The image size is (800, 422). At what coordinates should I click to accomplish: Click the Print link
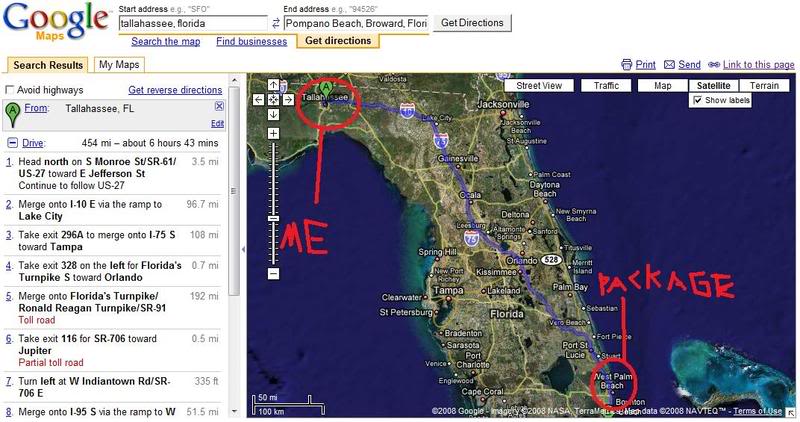point(645,65)
